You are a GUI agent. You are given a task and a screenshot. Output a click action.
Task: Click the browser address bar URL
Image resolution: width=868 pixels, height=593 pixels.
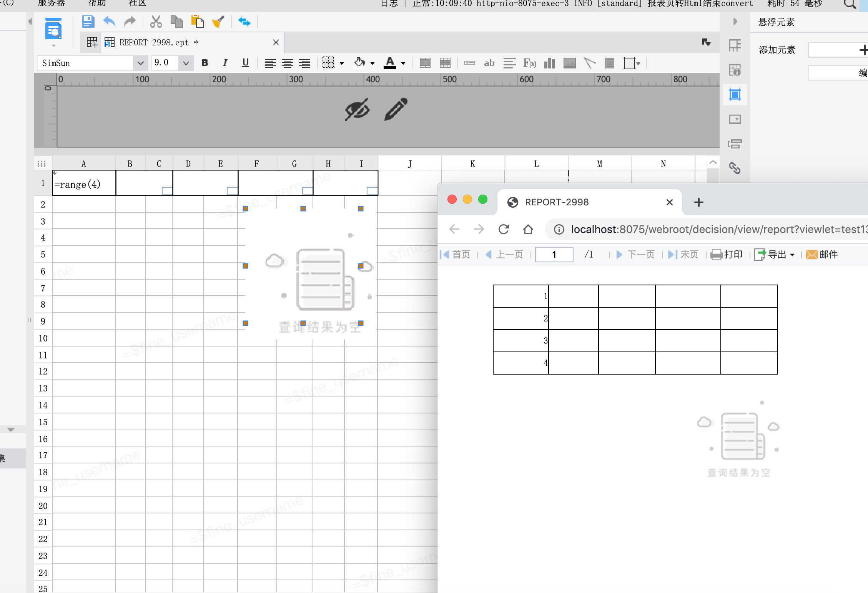(x=719, y=230)
